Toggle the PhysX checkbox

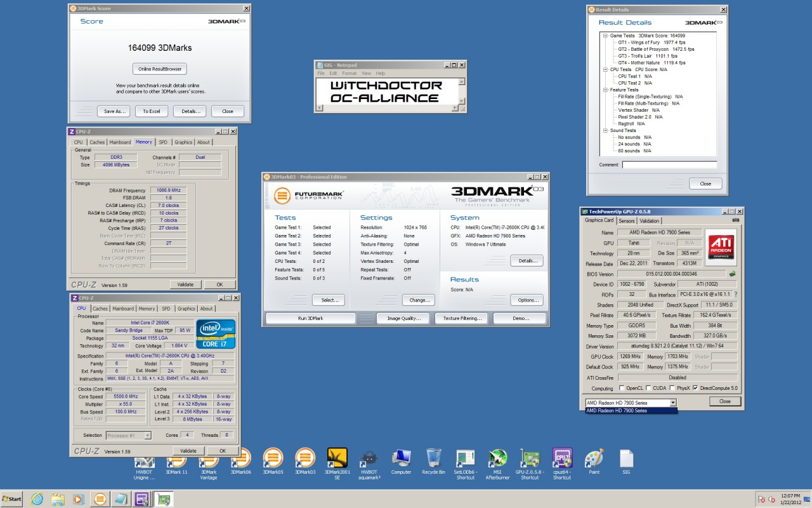point(674,388)
